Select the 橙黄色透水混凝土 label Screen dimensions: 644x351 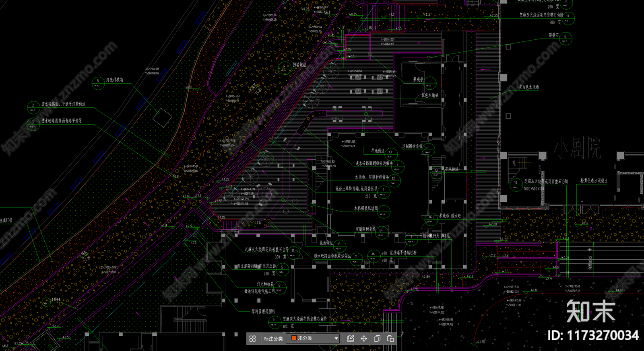[x=594, y=181]
